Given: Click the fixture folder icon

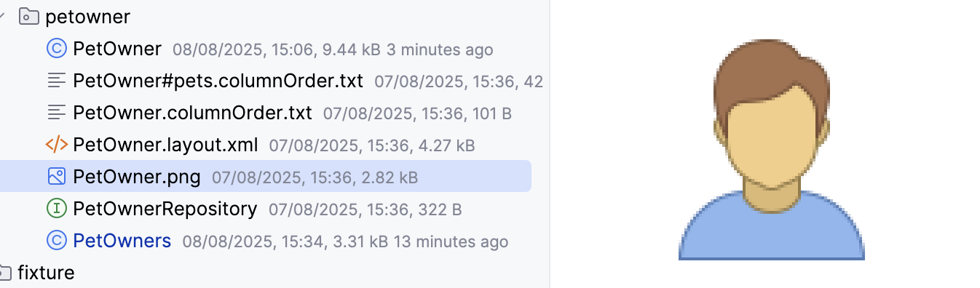Looking at the screenshot, I should [4, 273].
